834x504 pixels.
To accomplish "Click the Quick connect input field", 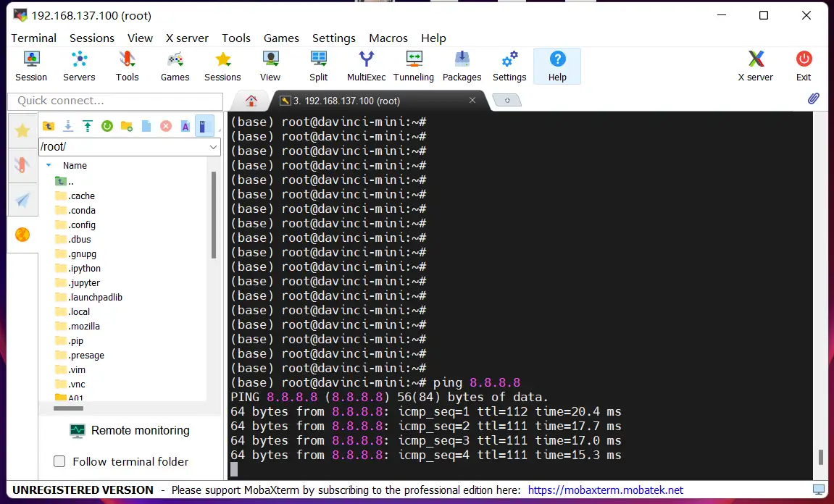I will click(x=115, y=101).
